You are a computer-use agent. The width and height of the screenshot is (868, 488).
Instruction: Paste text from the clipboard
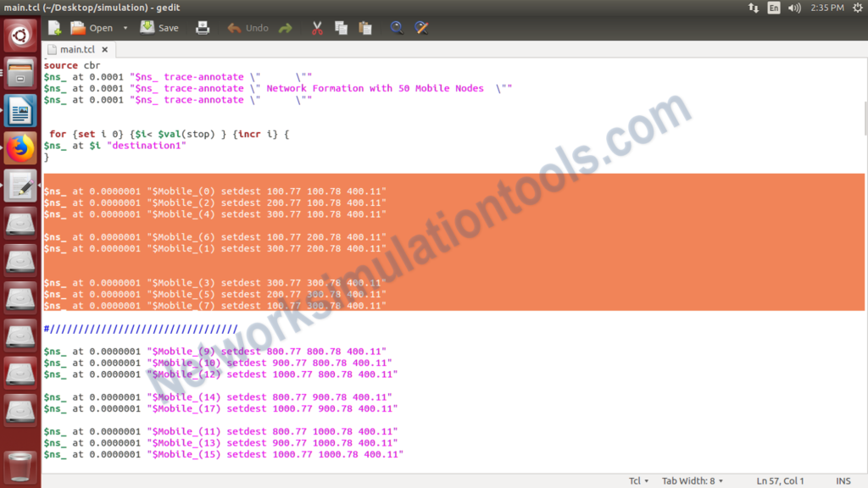[364, 27]
